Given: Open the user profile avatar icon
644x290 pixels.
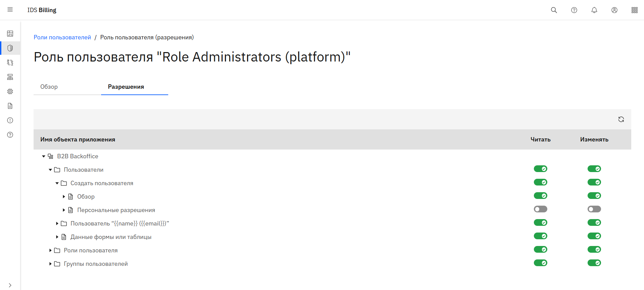Looking at the screenshot, I should [x=614, y=10].
